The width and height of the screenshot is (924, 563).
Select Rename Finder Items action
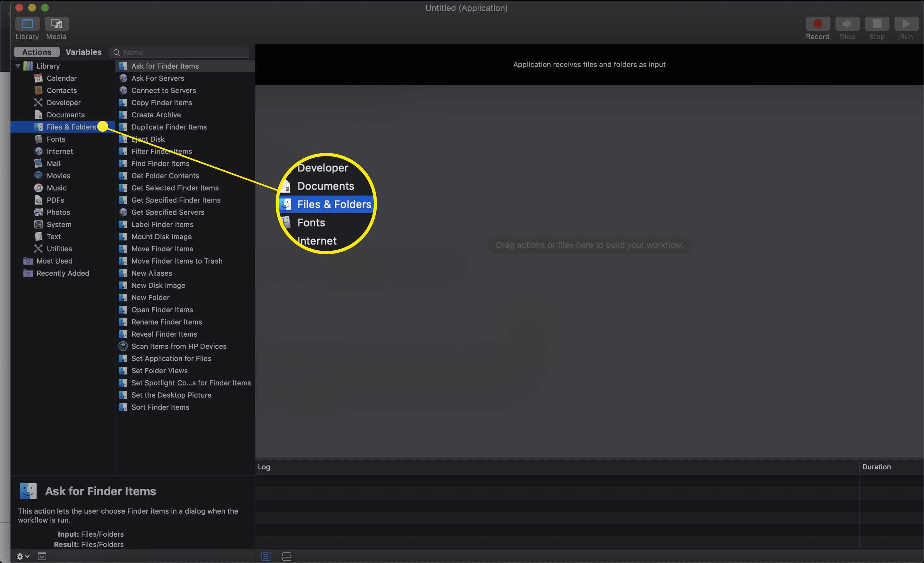[185, 322]
